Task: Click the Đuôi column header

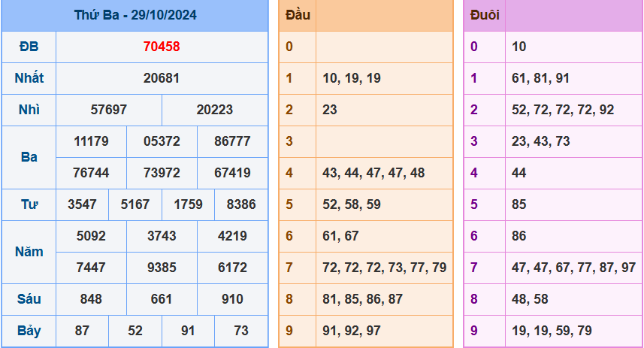Action: point(485,15)
